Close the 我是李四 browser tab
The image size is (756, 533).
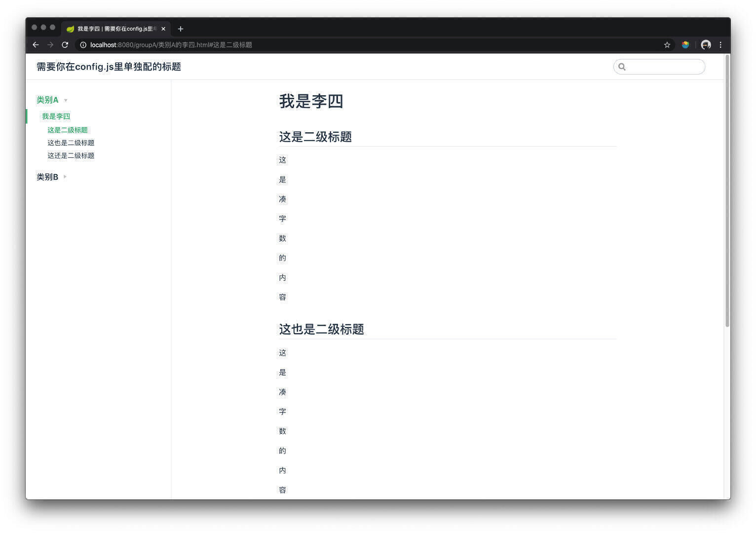163,29
